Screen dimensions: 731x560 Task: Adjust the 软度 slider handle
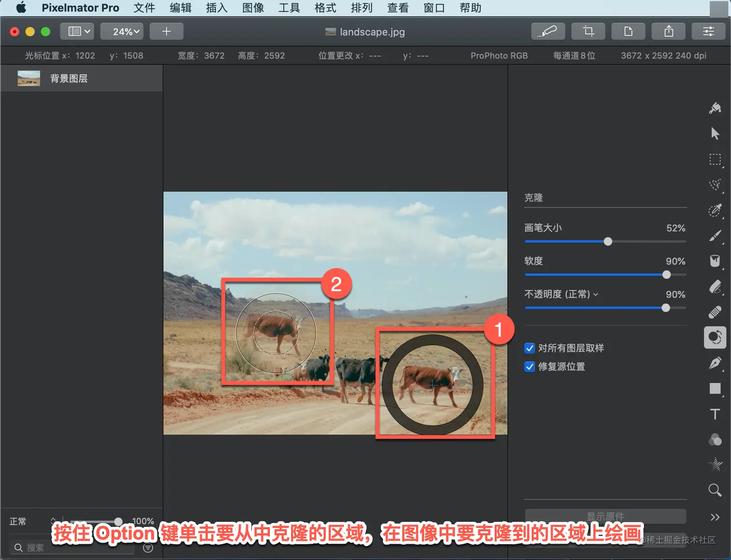pyautogui.click(x=667, y=275)
